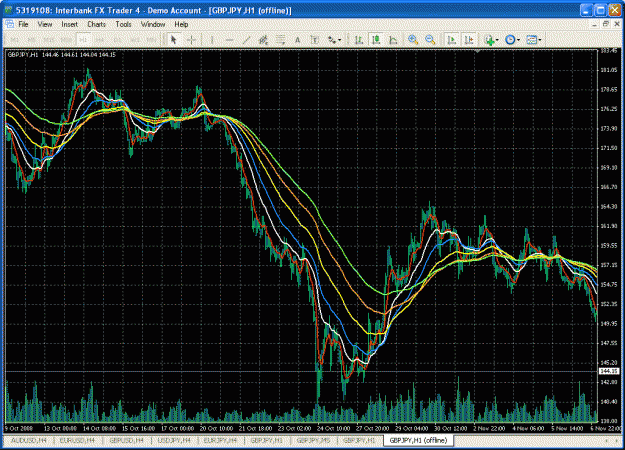
Task: Set timeframe to W1
Action: point(134,40)
